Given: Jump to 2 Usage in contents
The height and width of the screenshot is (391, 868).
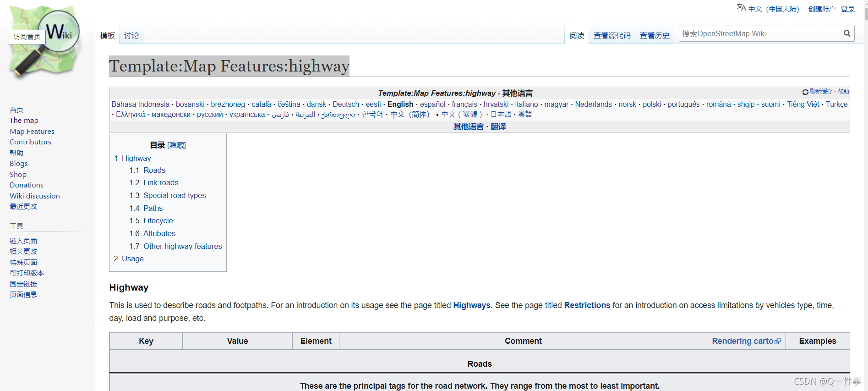Looking at the screenshot, I should (129, 259).
